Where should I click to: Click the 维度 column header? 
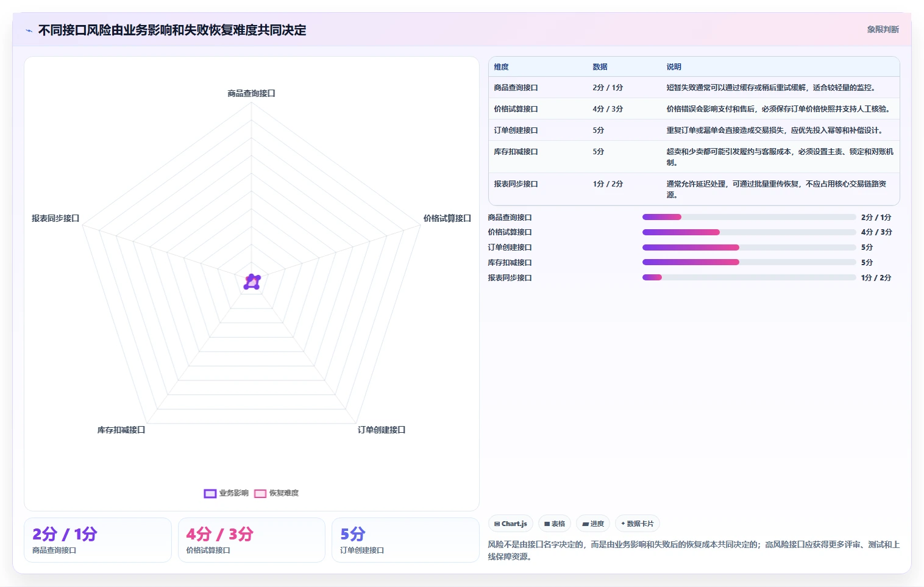click(501, 67)
